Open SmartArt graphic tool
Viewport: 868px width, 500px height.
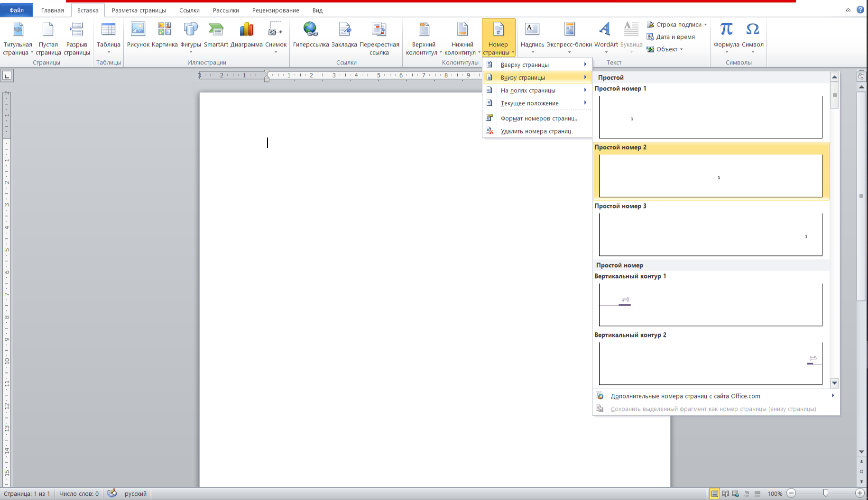point(216,35)
